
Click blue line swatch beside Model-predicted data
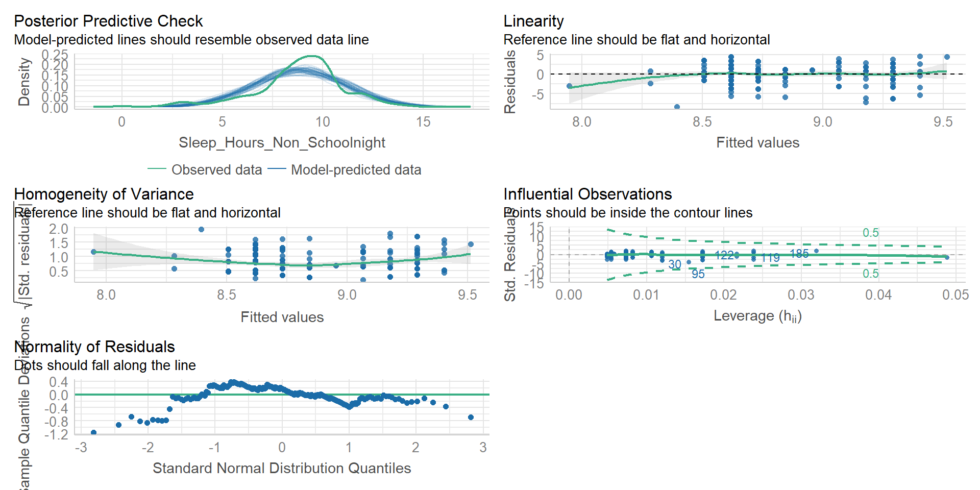click(276, 169)
